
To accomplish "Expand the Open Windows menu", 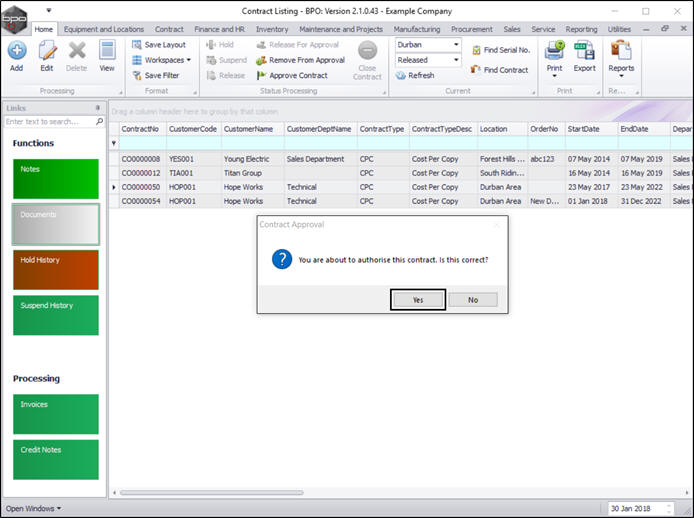I will click(34, 509).
